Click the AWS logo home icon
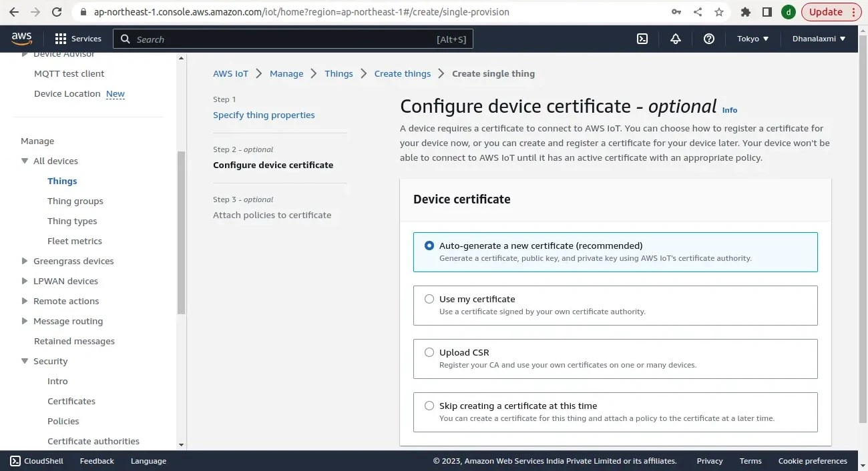 (x=22, y=39)
